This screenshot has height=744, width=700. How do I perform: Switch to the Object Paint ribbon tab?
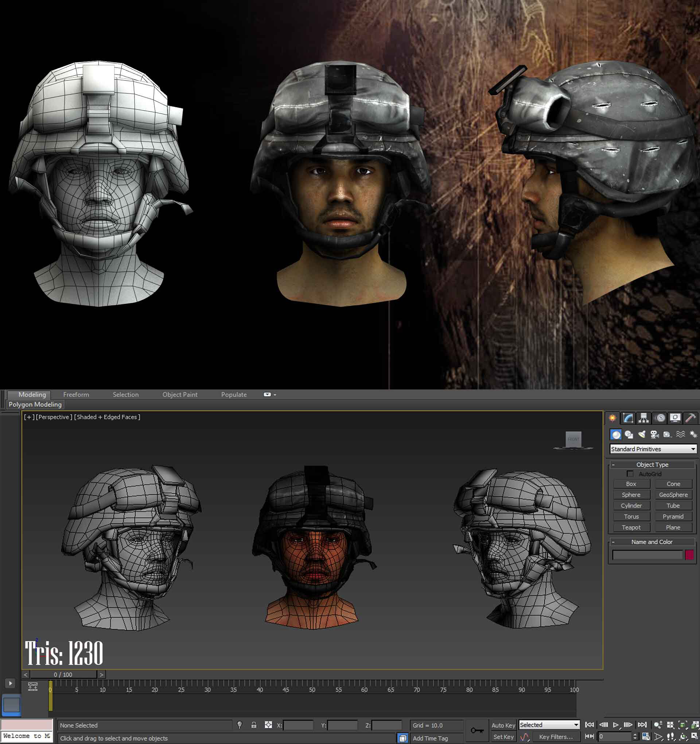coord(180,395)
